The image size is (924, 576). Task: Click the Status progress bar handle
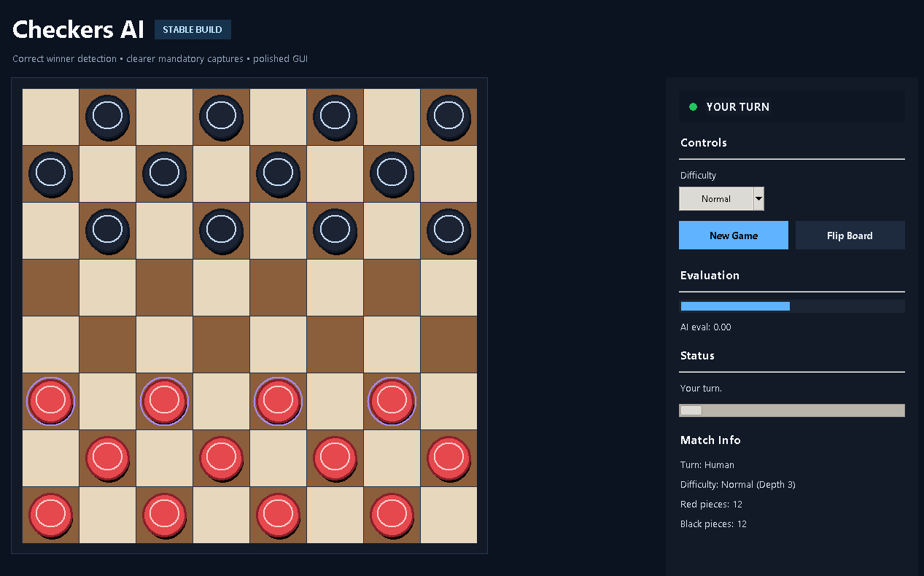pos(691,410)
